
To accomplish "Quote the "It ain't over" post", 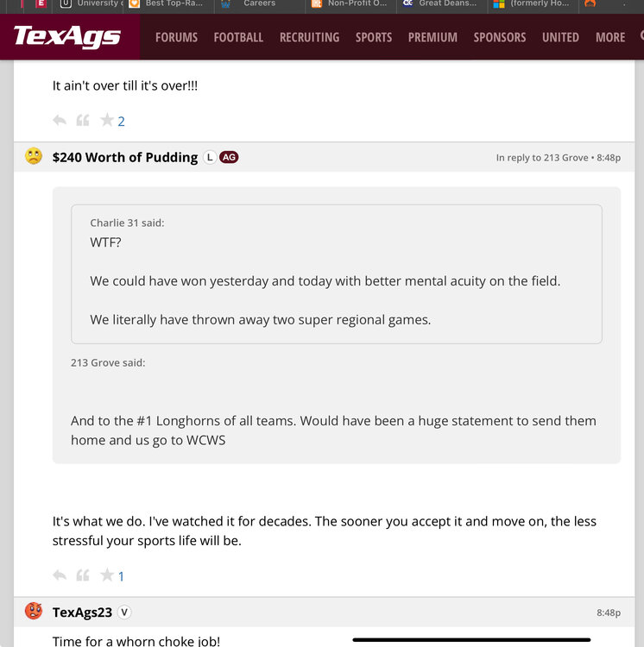I will [x=83, y=121].
